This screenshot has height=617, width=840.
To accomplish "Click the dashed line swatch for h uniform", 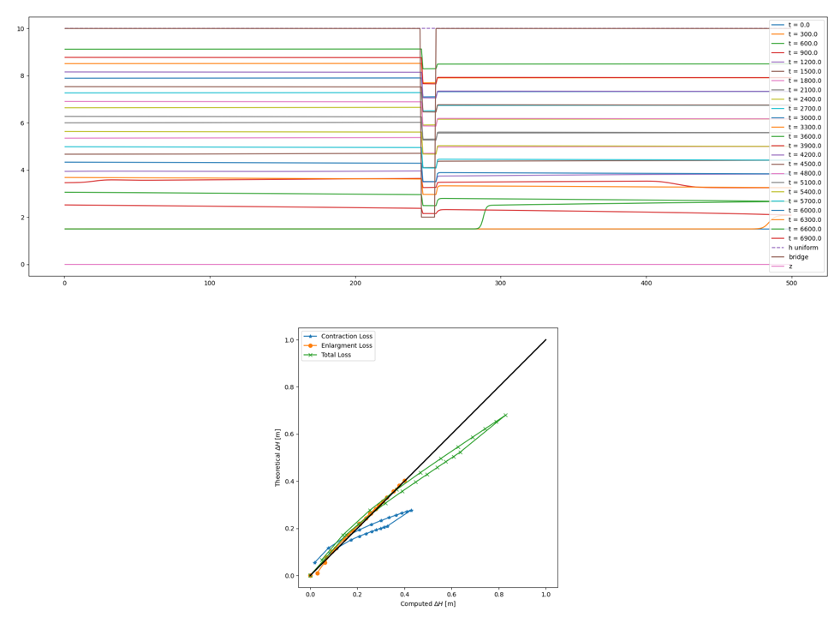I will tap(778, 248).
